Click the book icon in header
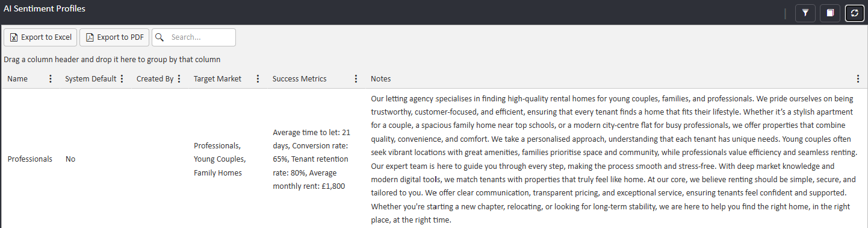The image size is (868, 228). pyautogui.click(x=830, y=13)
